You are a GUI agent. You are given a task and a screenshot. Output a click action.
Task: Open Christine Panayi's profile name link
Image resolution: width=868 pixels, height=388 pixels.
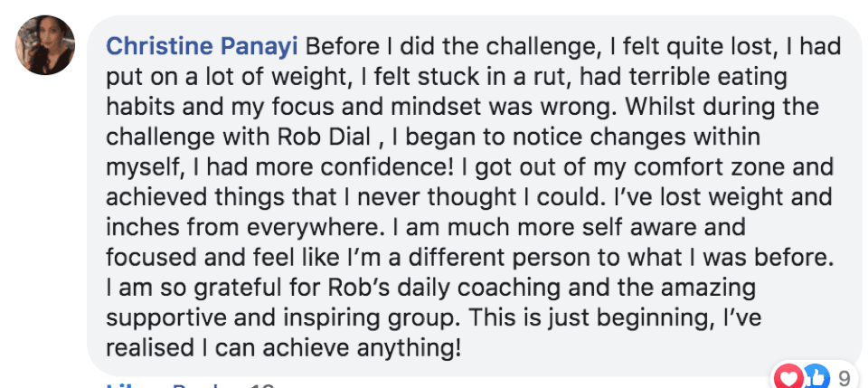[202, 47]
